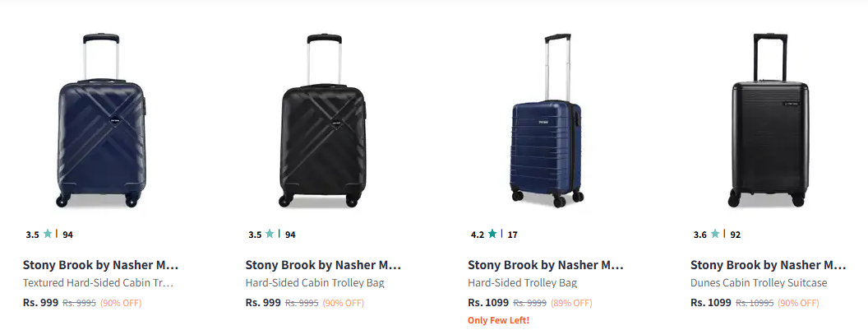Click the rating star under the black Hard-Sided Cabin Trolley Bag
This screenshot has width=868, height=335.
click(270, 235)
